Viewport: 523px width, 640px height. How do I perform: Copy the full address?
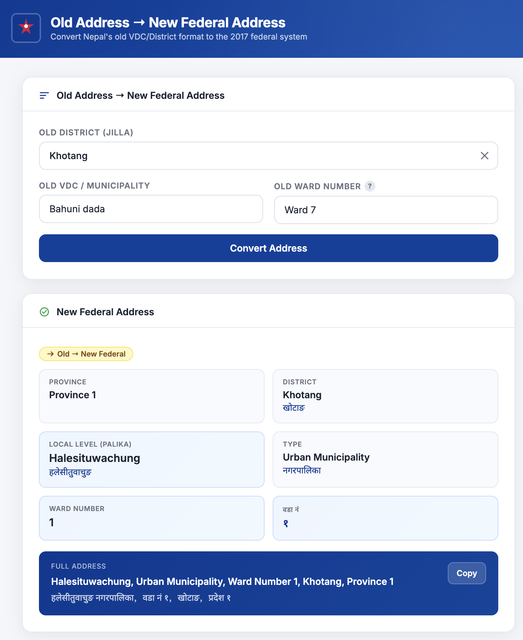tap(467, 573)
